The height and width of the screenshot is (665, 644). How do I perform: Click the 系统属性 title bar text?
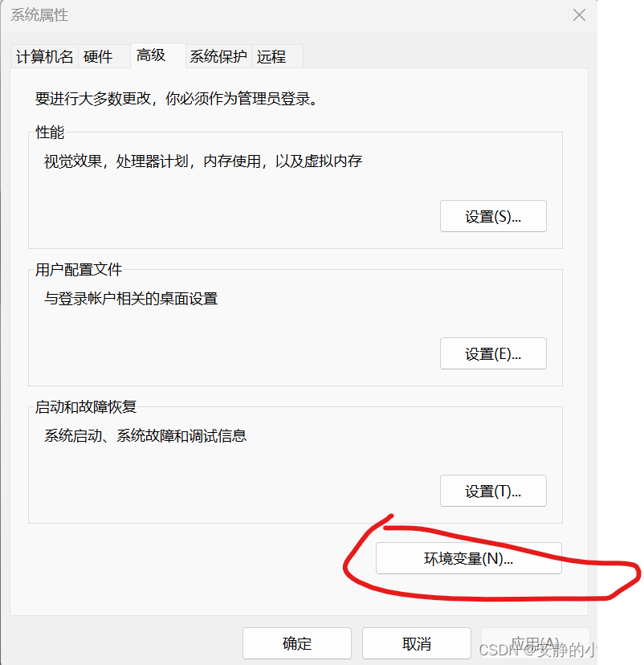39,14
